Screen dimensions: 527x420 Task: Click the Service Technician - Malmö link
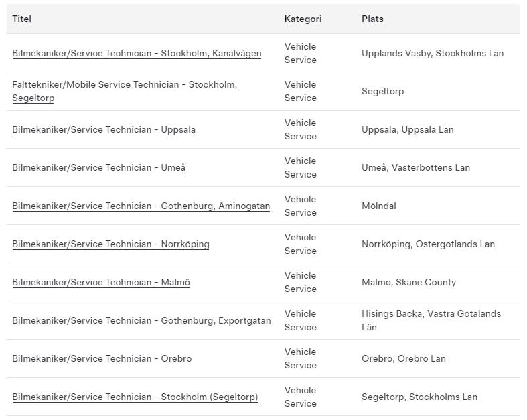(101, 283)
